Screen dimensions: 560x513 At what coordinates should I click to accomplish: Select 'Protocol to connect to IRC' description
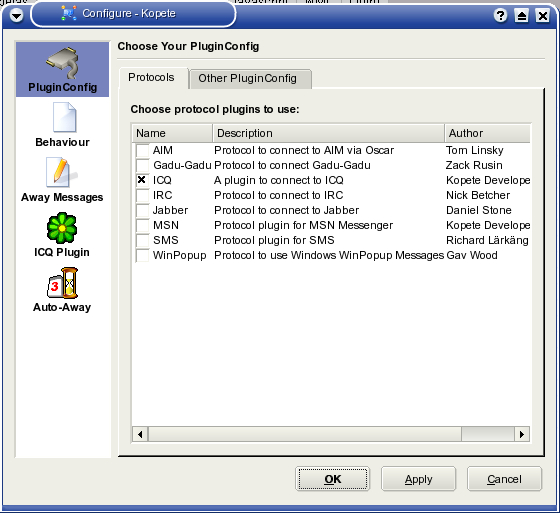coord(279,195)
